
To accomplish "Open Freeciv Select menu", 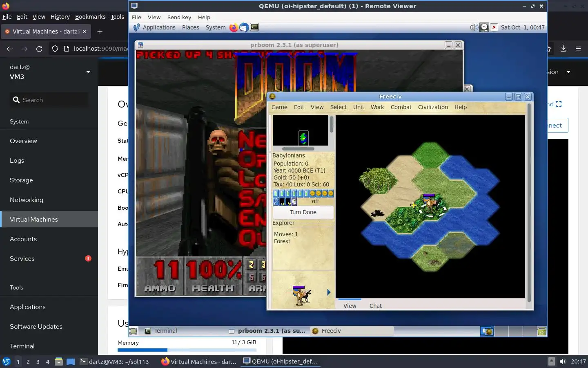I will tap(338, 107).
